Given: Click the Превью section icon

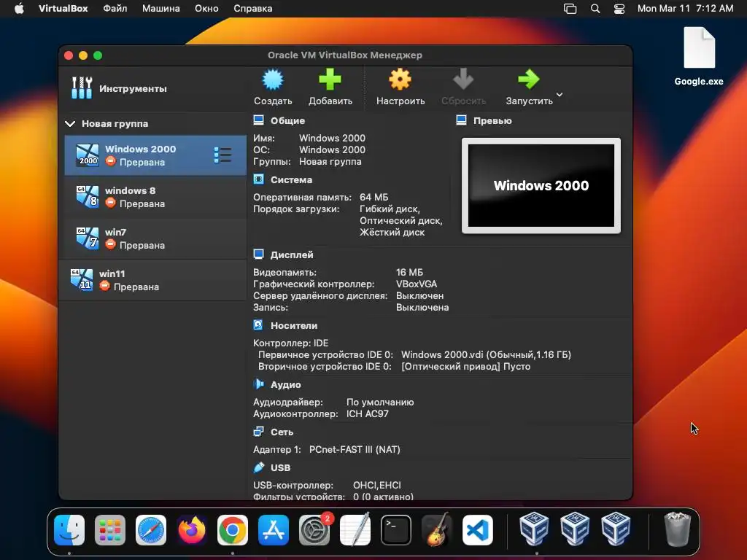Looking at the screenshot, I should (x=461, y=120).
